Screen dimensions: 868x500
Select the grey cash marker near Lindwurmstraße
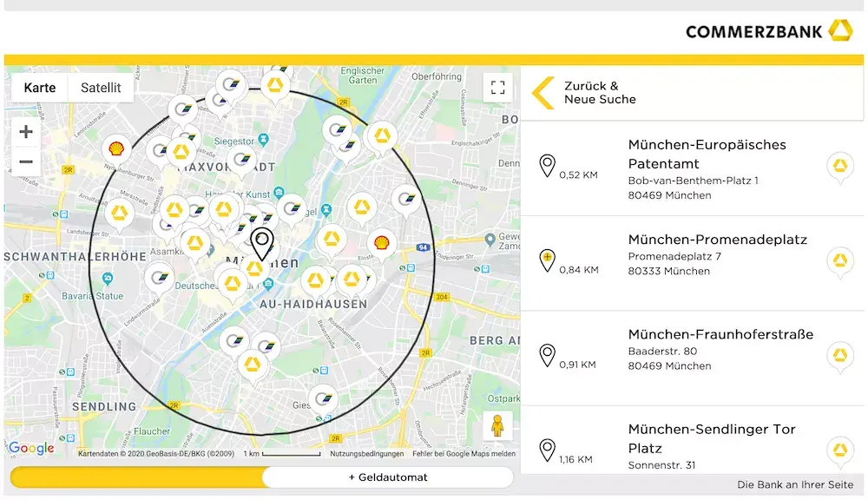pyautogui.click(x=159, y=278)
